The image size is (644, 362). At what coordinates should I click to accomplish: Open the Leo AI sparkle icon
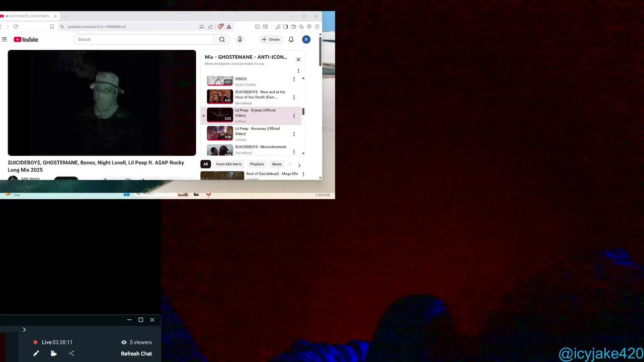tap(301, 27)
